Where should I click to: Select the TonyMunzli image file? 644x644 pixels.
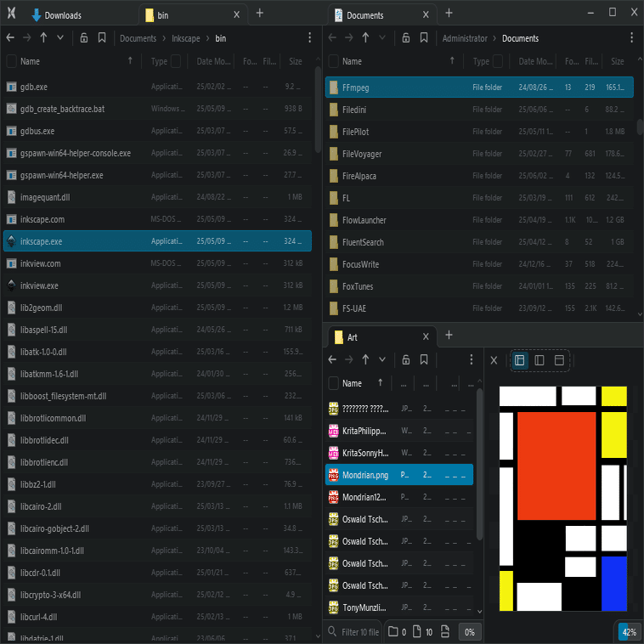[x=399, y=607]
